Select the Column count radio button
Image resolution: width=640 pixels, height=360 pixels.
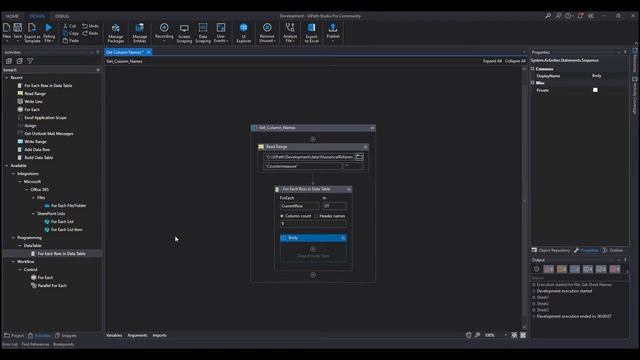coord(282,216)
